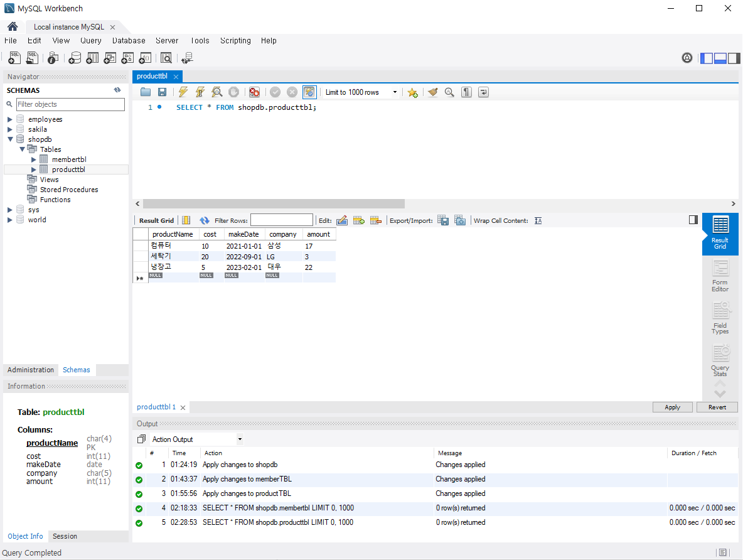
Task: Expand the employees schema
Action: point(10,119)
